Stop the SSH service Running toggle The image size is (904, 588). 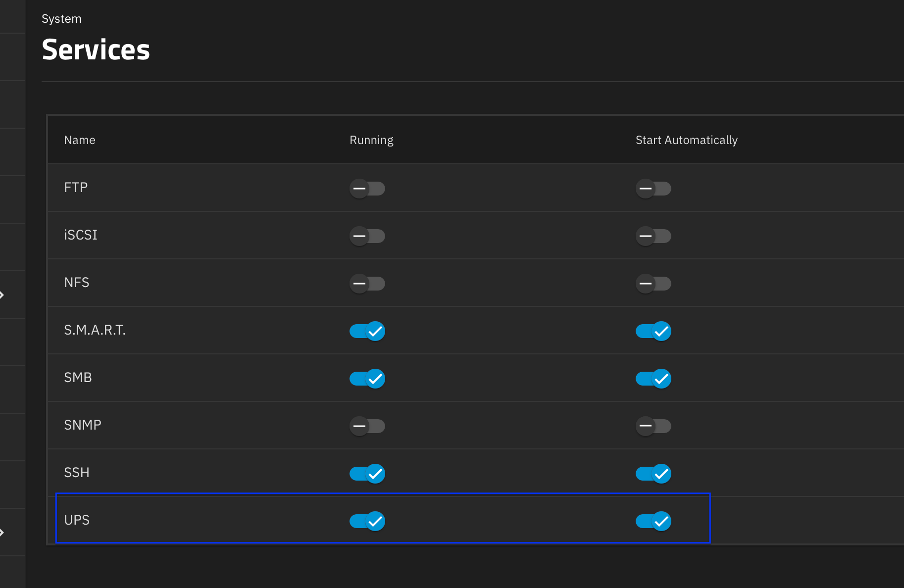pyautogui.click(x=367, y=474)
